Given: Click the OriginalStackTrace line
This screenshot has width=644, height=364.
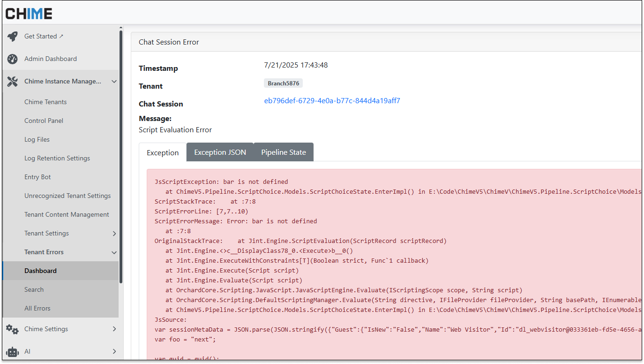Looking at the screenshot, I should click(300, 241).
